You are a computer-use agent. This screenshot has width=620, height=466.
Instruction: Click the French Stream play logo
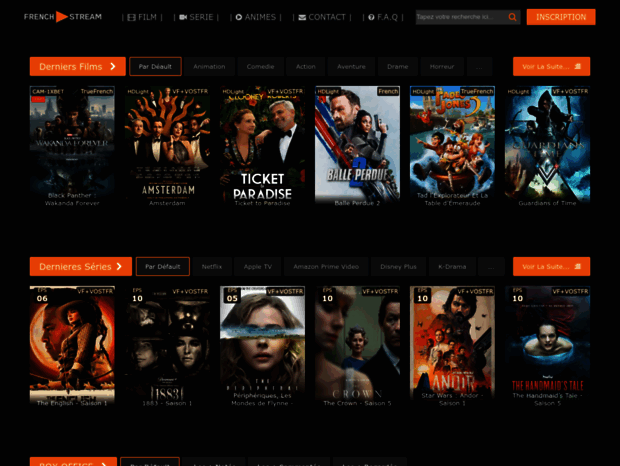tap(62, 17)
